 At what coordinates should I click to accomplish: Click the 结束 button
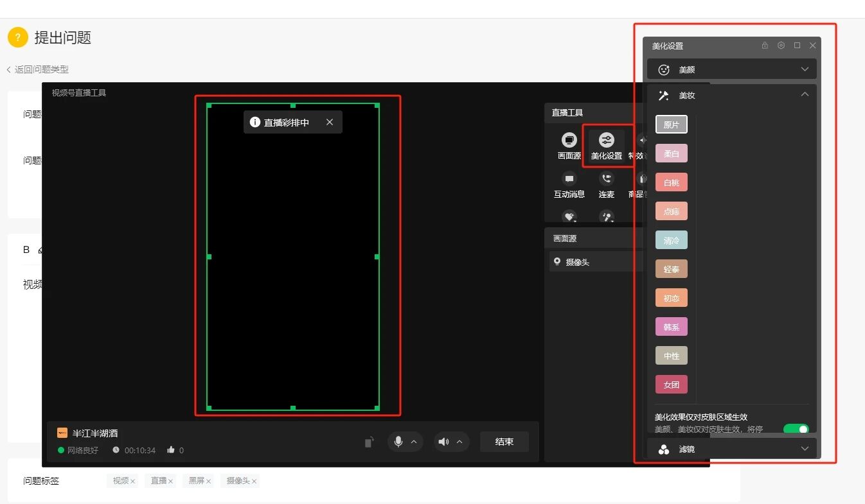pyautogui.click(x=504, y=442)
